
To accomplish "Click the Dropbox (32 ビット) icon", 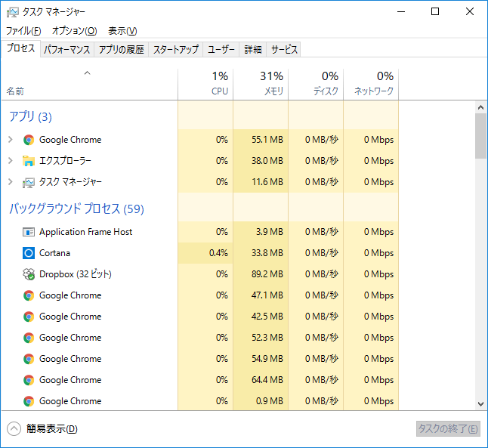I will coord(29,274).
